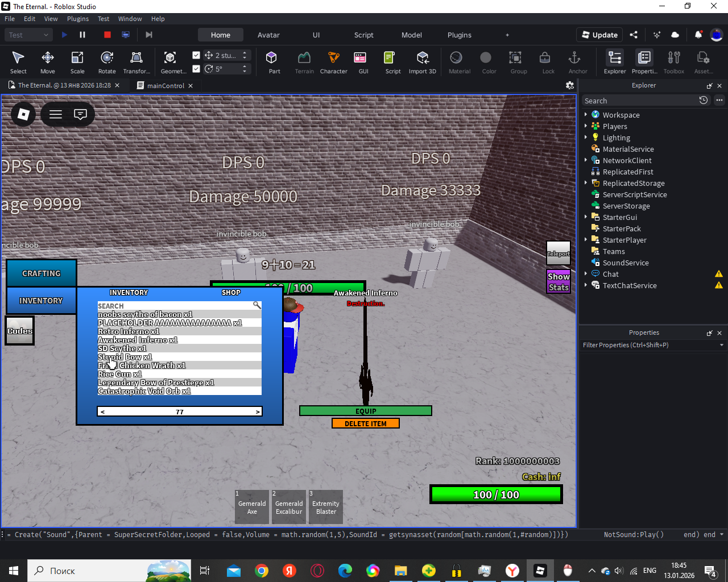
Task: Click the Teleport button
Action: (558, 253)
